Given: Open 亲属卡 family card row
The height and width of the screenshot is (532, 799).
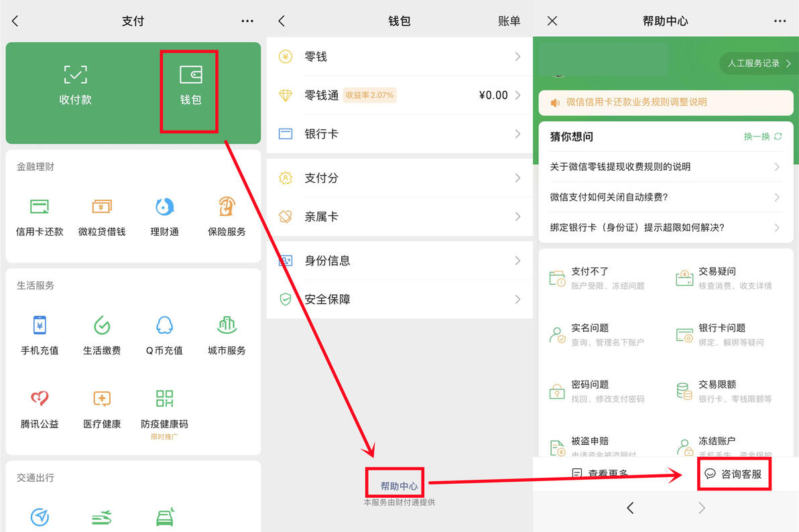Looking at the screenshot, I should [x=399, y=216].
